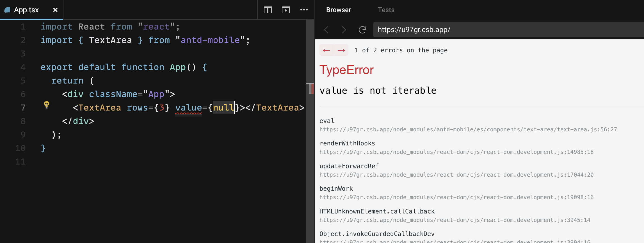Split the editor with the layout icon
Viewport: 644px width, 243px height.
268,10
